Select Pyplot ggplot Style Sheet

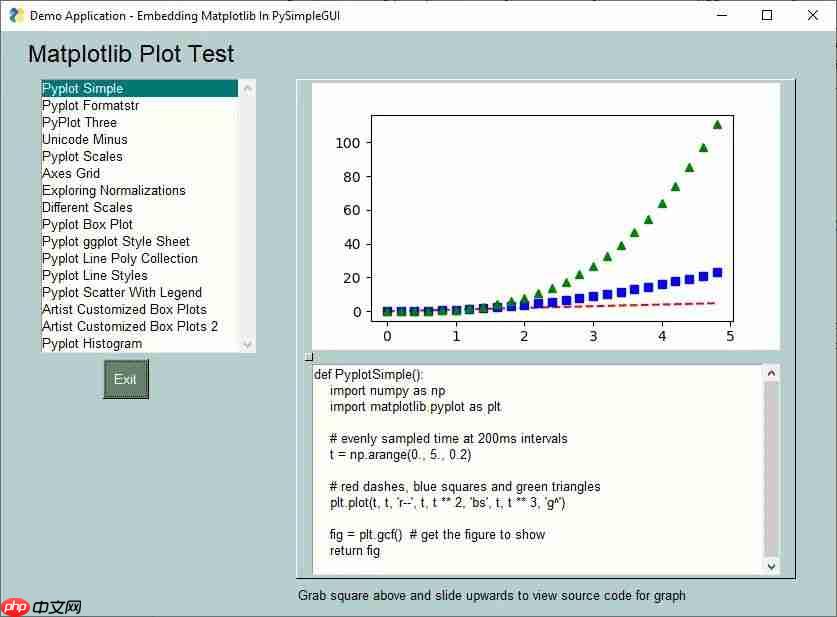[x=139, y=241]
